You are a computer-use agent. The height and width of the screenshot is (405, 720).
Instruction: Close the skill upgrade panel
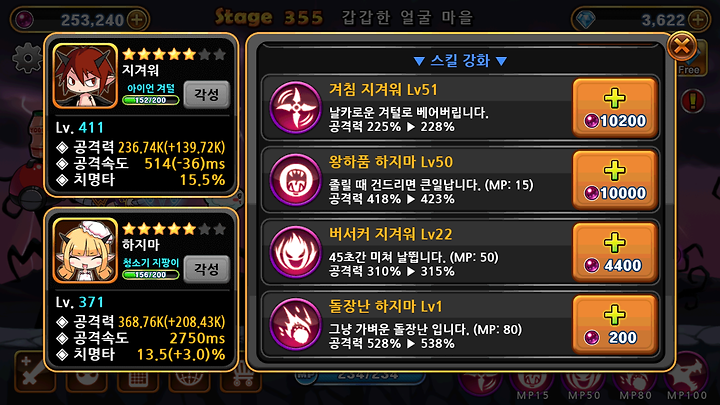(681, 46)
